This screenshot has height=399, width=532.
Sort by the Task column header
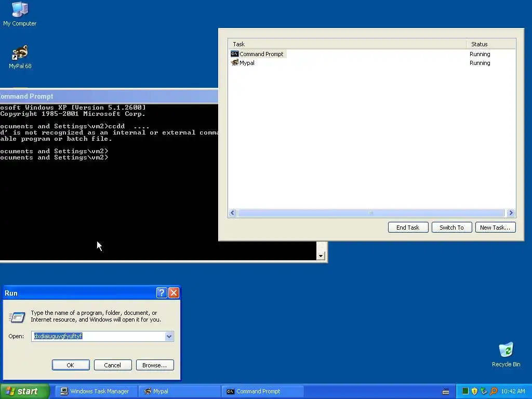pyautogui.click(x=347, y=44)
